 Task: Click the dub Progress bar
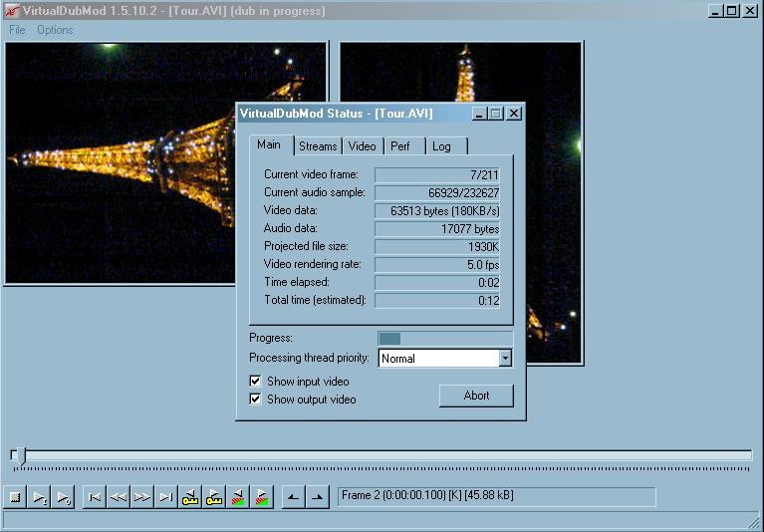click(x=445, y=338)
